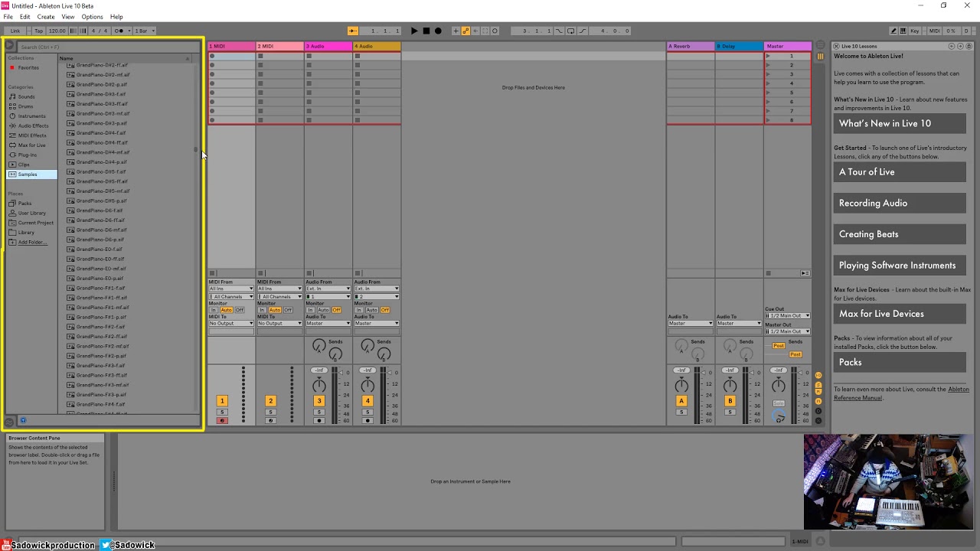Image resolution: width=980 pixels, height=551 pixels.
Task: Click the MIDI Arrangement Overdub plus icon
Action: [x=456, y=31]
